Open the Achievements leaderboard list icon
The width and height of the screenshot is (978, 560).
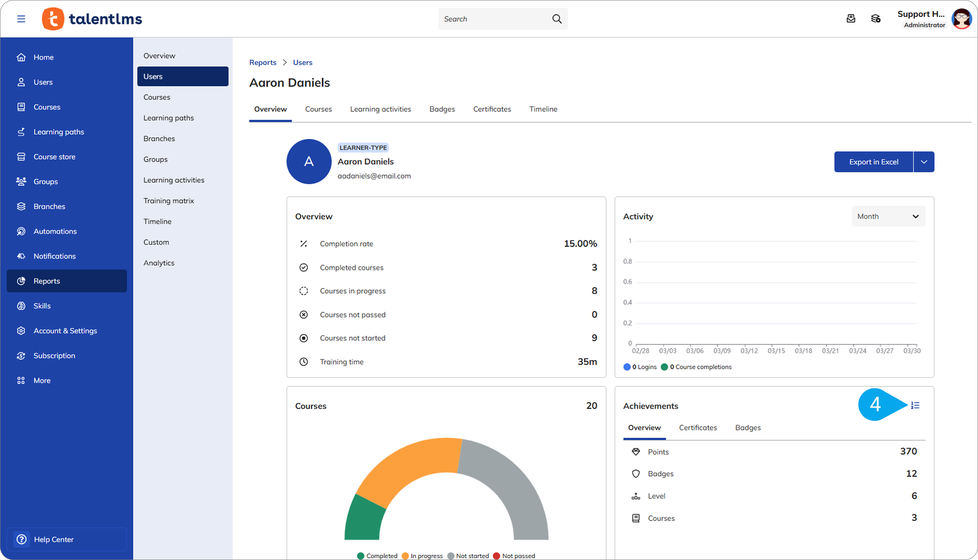915,405
